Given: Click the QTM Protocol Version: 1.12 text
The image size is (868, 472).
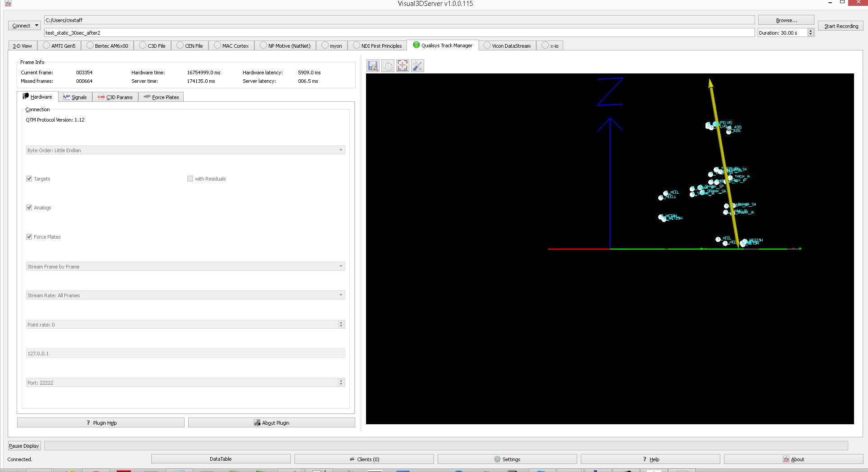Looking at the screenshot, I should [55, 120].
